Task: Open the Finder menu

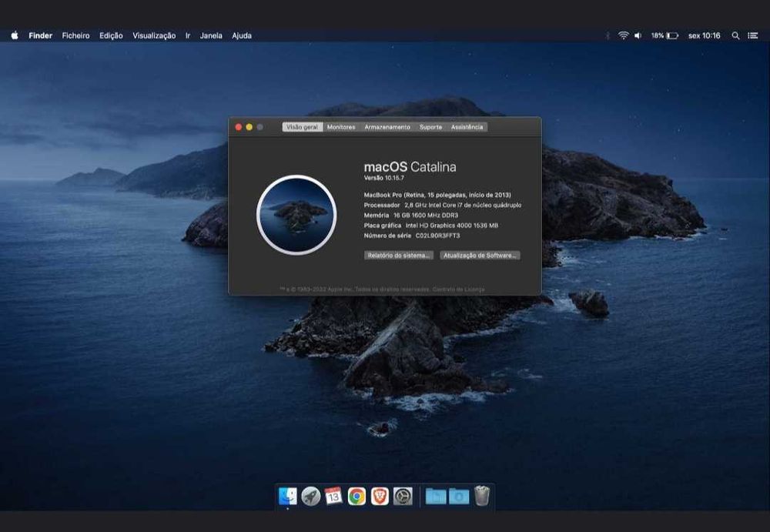Action: click(40, 35)
